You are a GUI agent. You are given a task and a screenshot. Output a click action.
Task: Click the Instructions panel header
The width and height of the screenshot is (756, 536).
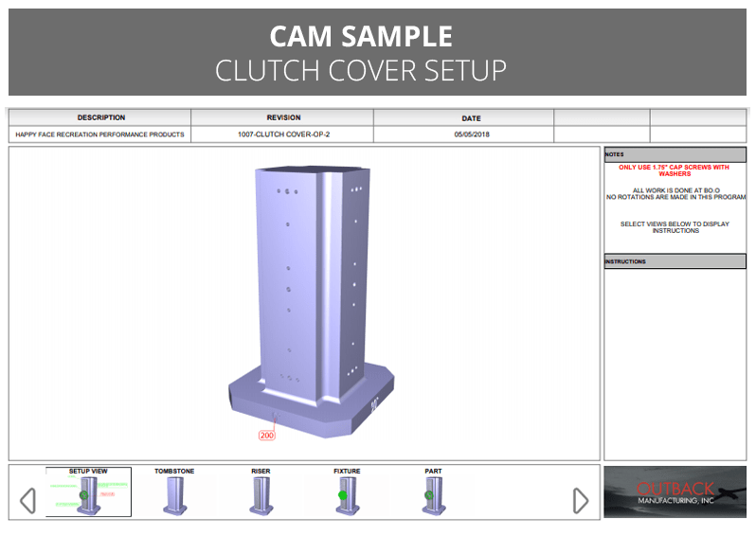pyautogui.click(x=675, y=261)
